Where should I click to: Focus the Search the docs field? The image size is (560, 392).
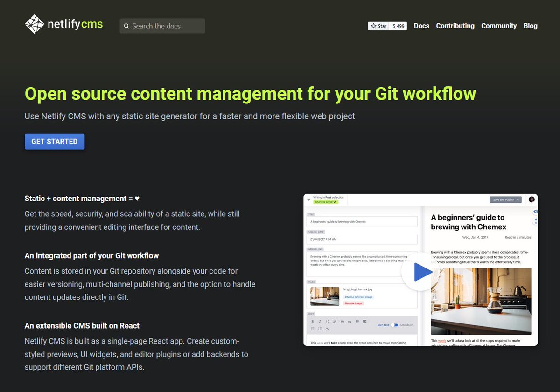(x=162, y=26)
